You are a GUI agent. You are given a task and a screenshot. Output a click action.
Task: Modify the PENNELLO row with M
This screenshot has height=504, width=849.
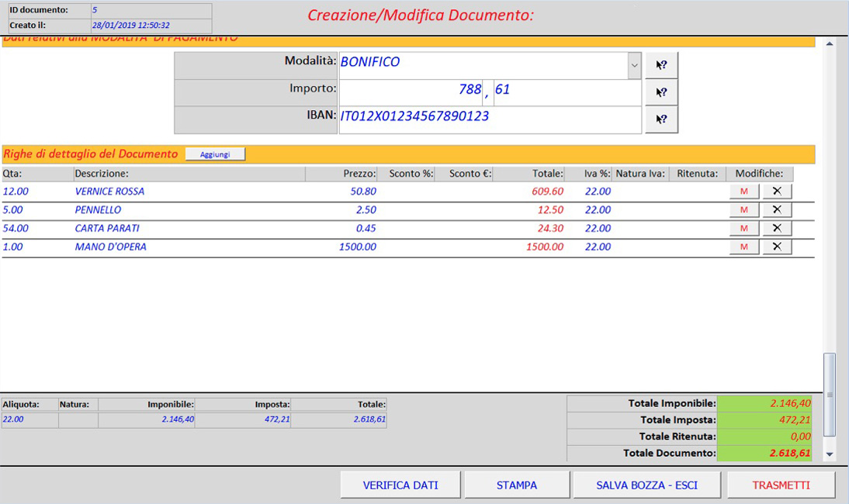click(x=744, y=209)
